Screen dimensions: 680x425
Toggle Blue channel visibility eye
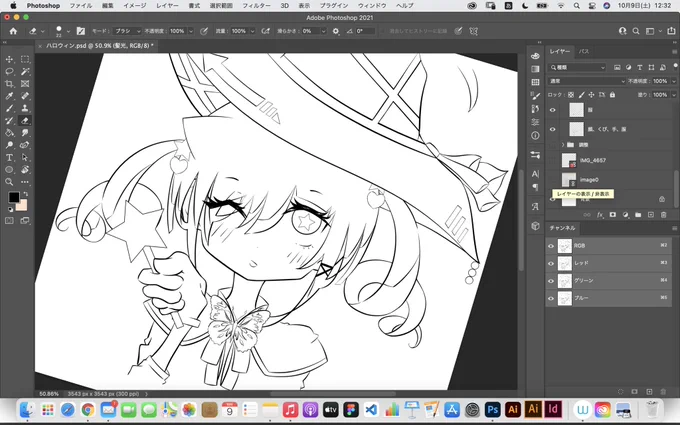click(x=551, y=298)
